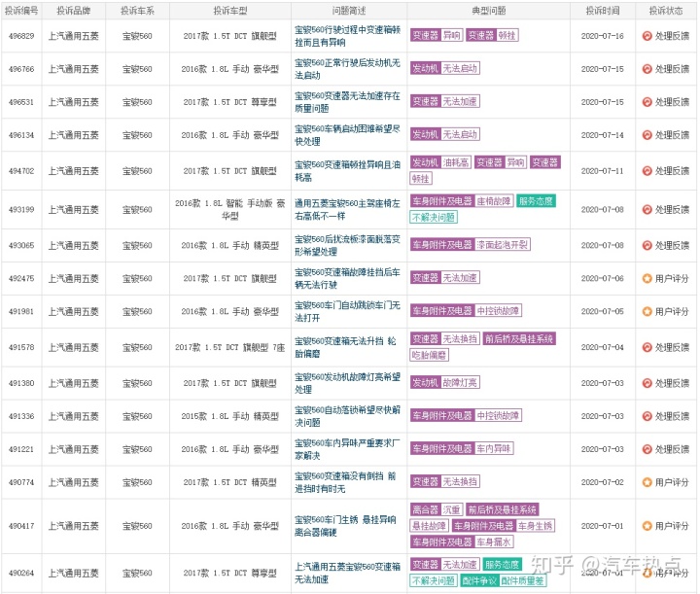This screenshot has height=594, width=700.
Task: Click the 处理反馈 status icon for complaint 496531
Action: 647,102
